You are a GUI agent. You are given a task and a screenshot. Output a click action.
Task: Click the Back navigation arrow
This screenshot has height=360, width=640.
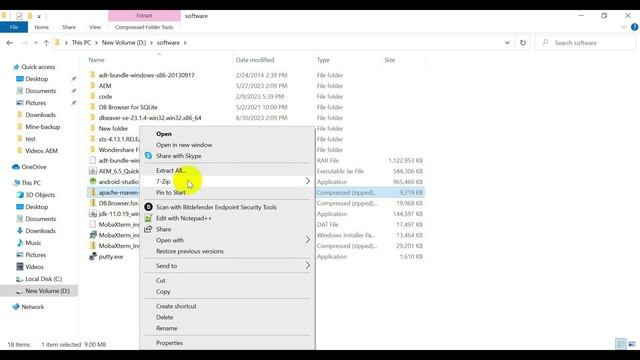[9, 43]
